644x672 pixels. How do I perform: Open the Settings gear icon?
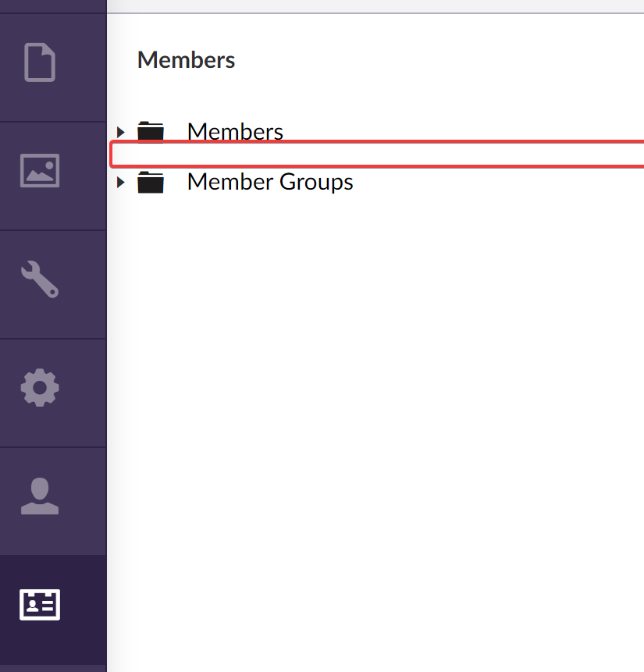tap(39, 387)
